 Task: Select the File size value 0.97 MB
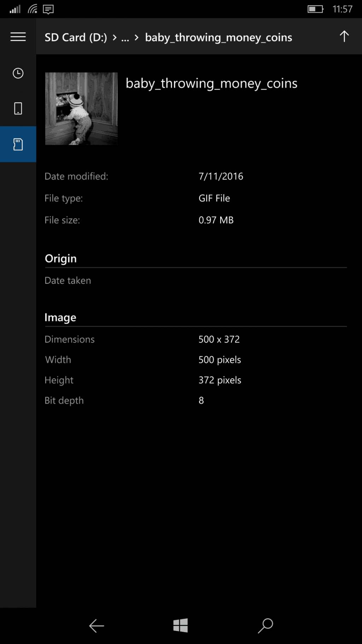click(216, 220)
